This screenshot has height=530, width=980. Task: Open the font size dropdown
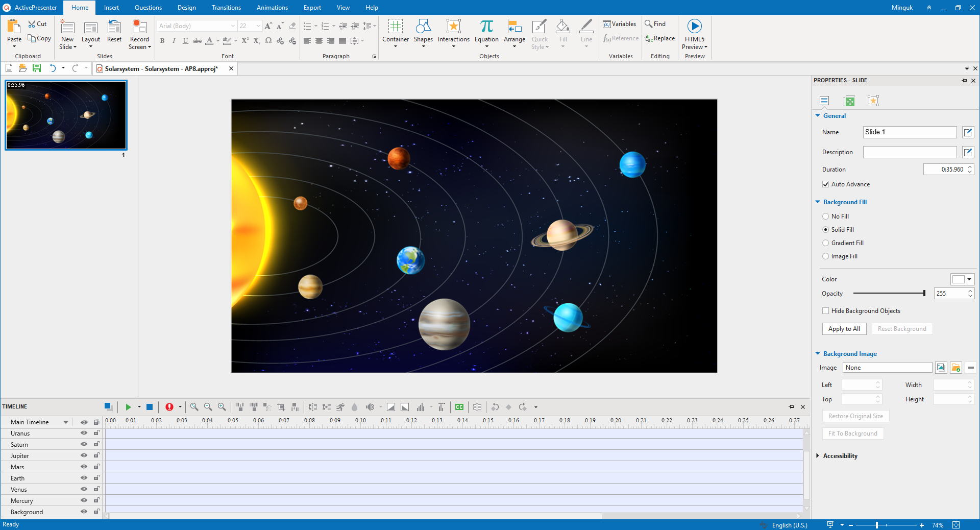point(258,26)
